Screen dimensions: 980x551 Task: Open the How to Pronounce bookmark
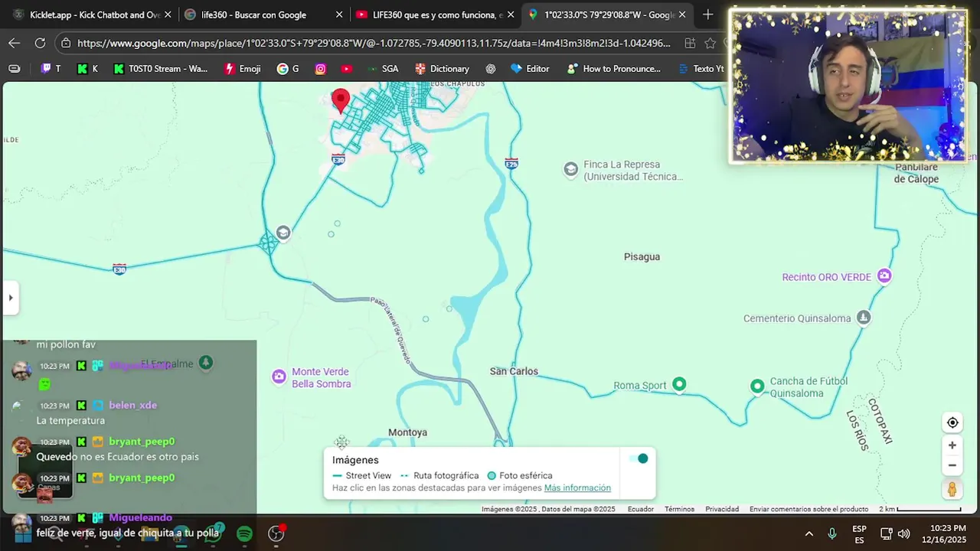pyautogui.click(x=613, y=68)
